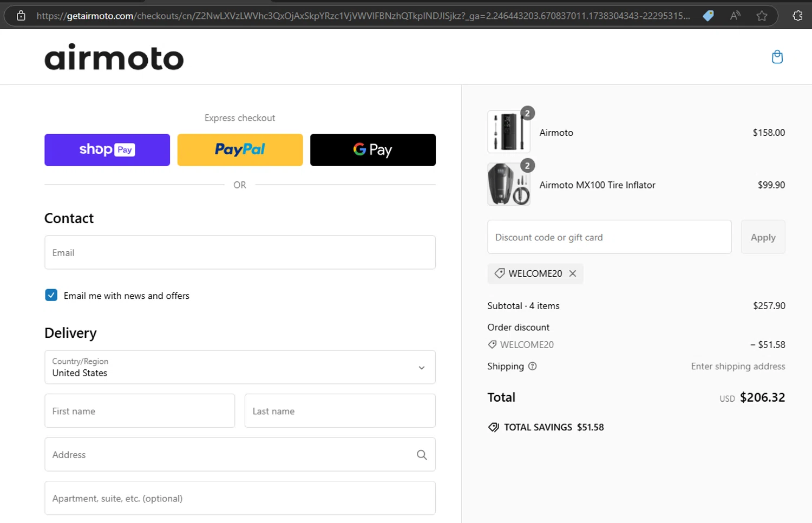Click the TOTAL SAVINGS tag icon
812x523 pixels.
pos(493,427)
